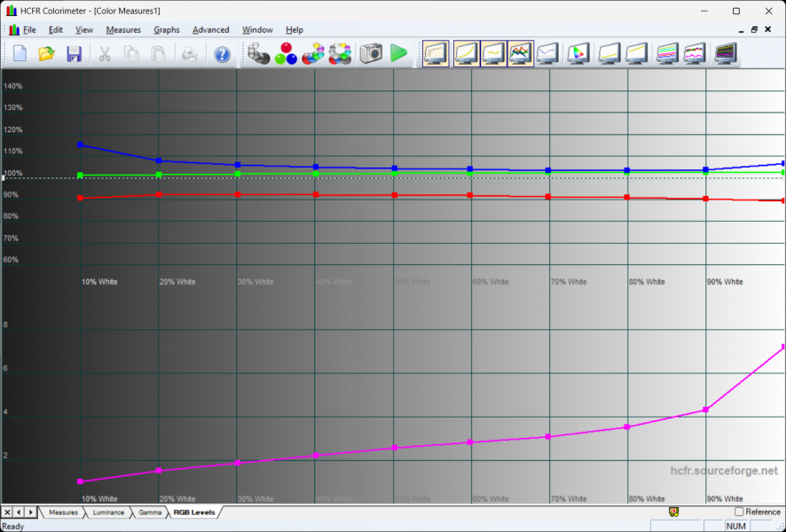
Task: Open the Measures menu
Action: coord(123,30)
